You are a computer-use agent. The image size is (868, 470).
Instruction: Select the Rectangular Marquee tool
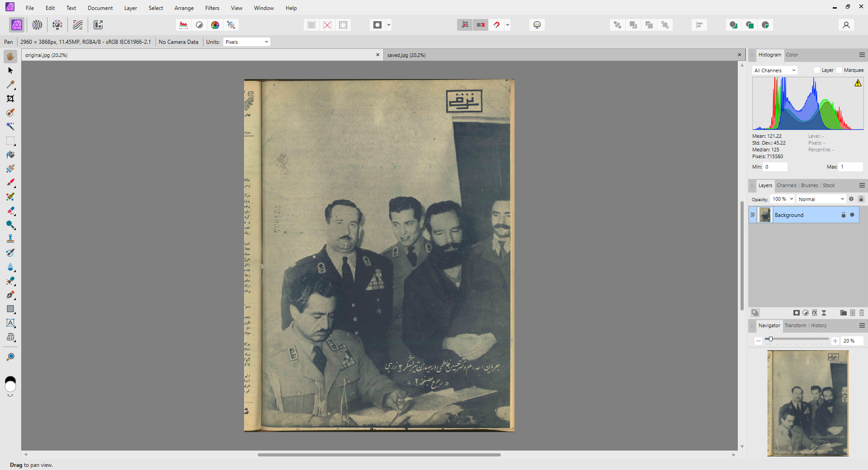10,141
